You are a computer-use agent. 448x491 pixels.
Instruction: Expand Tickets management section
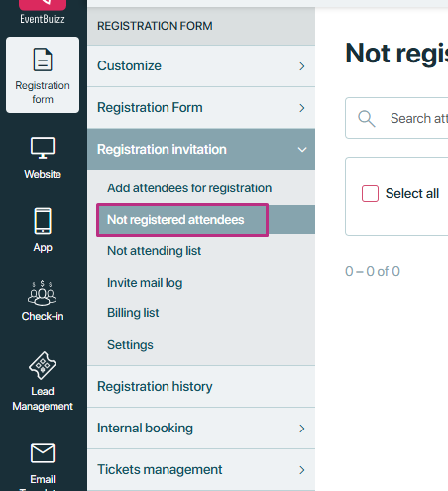201,470
